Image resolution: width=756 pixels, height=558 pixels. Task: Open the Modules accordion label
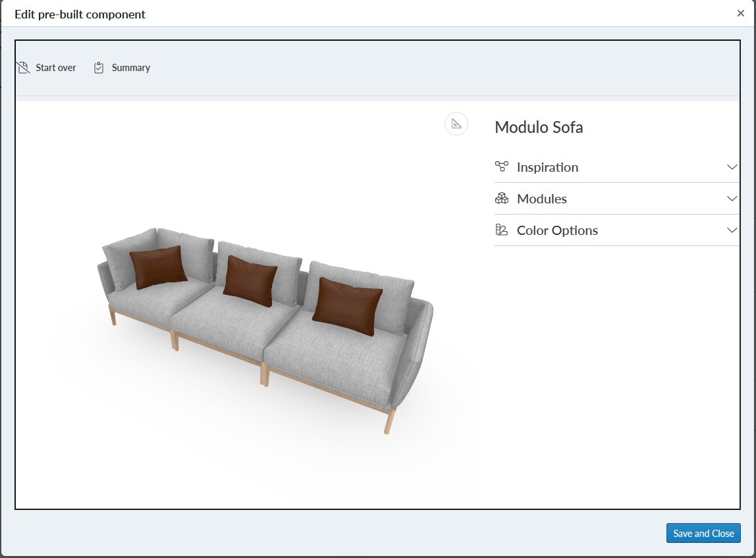[541, 199]
